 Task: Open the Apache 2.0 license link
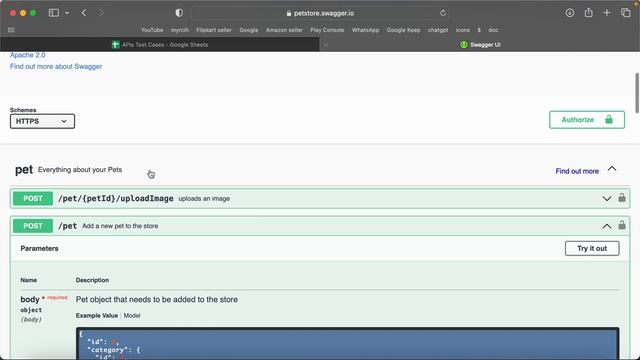tap(27, 55)
